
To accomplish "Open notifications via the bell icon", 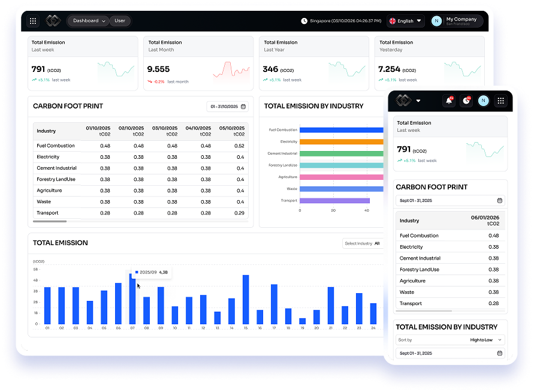I will pyautogui.click(x=448, y=101).
